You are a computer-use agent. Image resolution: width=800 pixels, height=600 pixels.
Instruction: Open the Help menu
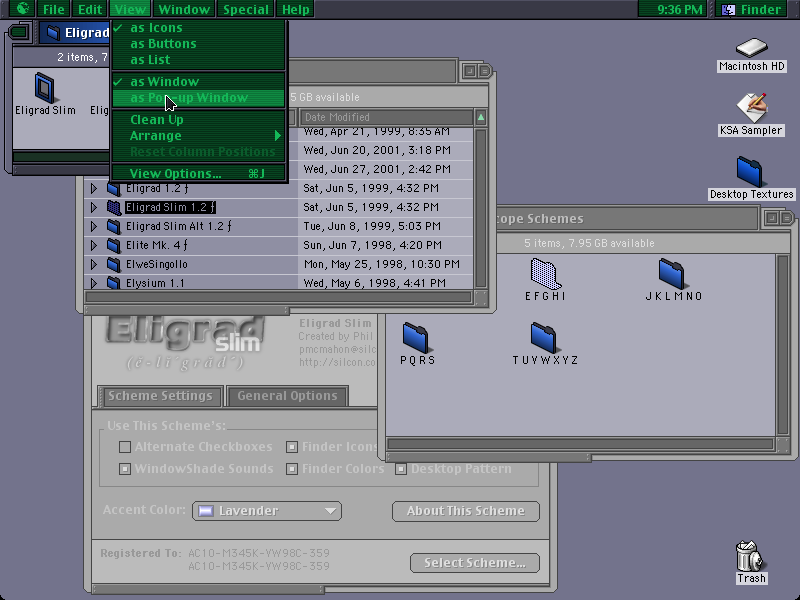tap(295, 9)
